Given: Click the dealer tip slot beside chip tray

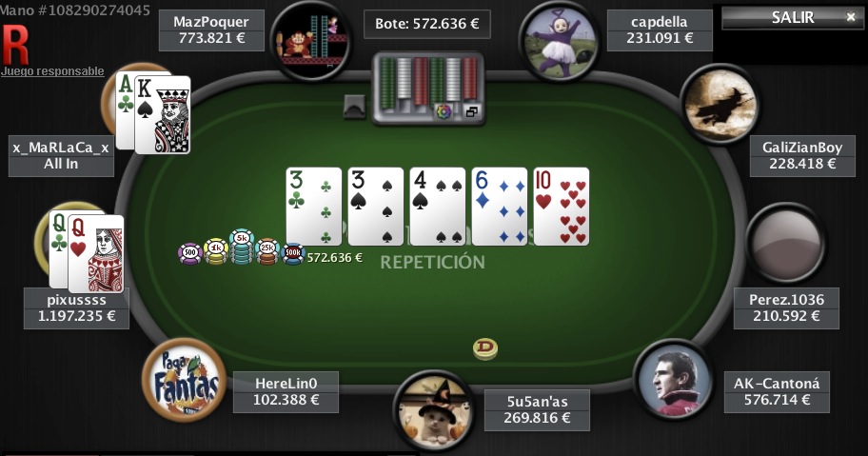Looking at the screenshot, I should [354, 107].
